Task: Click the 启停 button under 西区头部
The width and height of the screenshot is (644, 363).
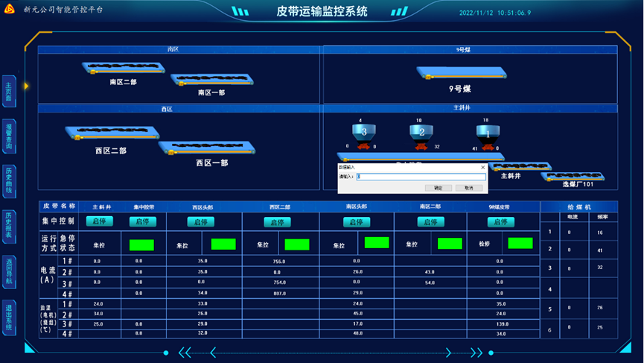Action: click(201, 222)
